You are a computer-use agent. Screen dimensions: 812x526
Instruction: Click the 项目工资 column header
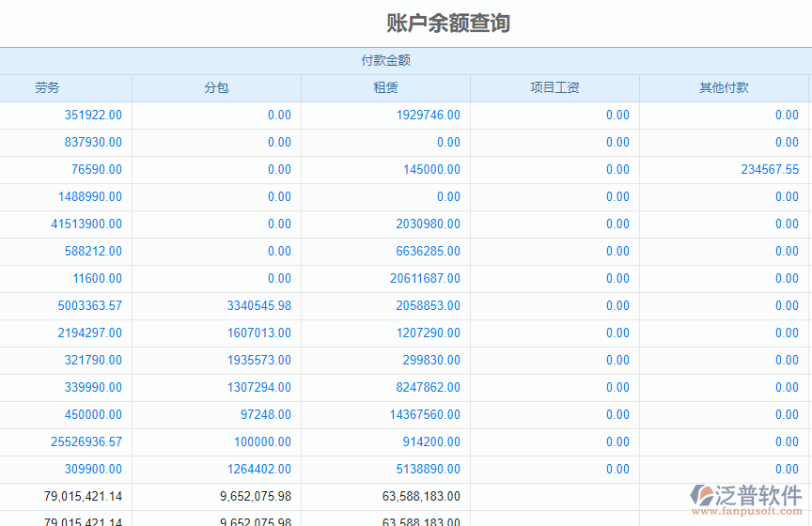coord(554,88)
